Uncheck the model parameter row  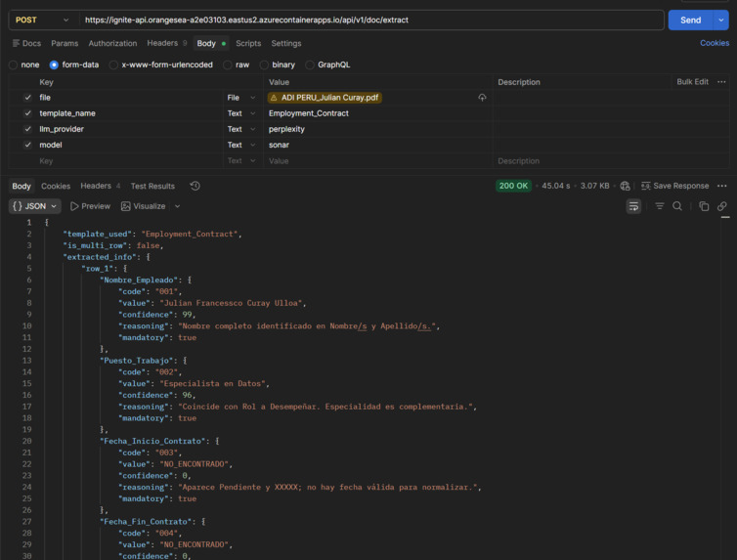pos(27,145)
